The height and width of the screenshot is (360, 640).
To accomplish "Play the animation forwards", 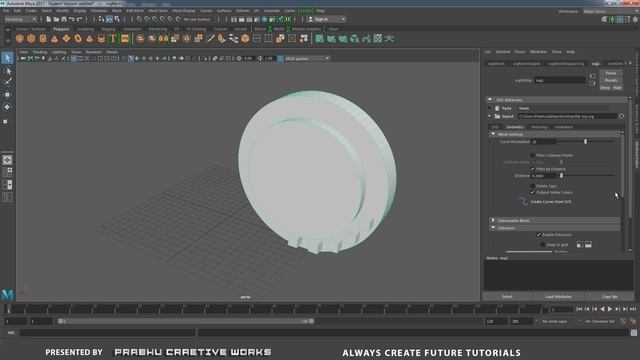I will (610, 309).
